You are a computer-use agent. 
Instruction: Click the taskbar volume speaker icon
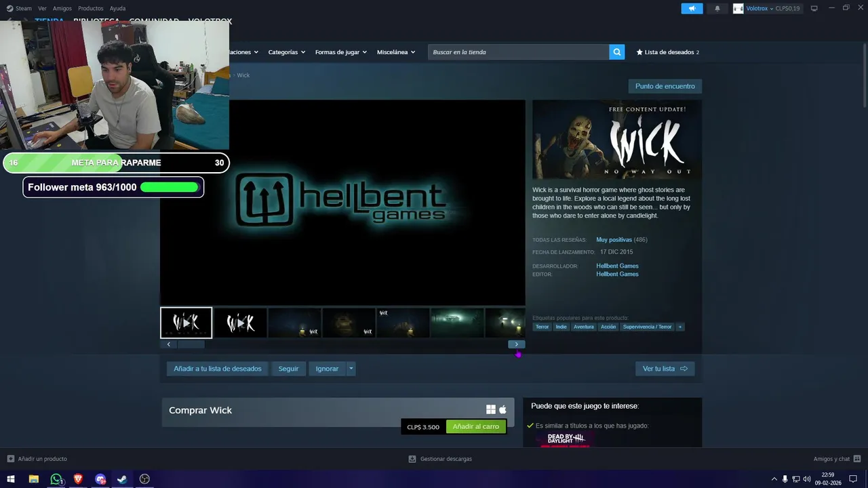point(807,479)
